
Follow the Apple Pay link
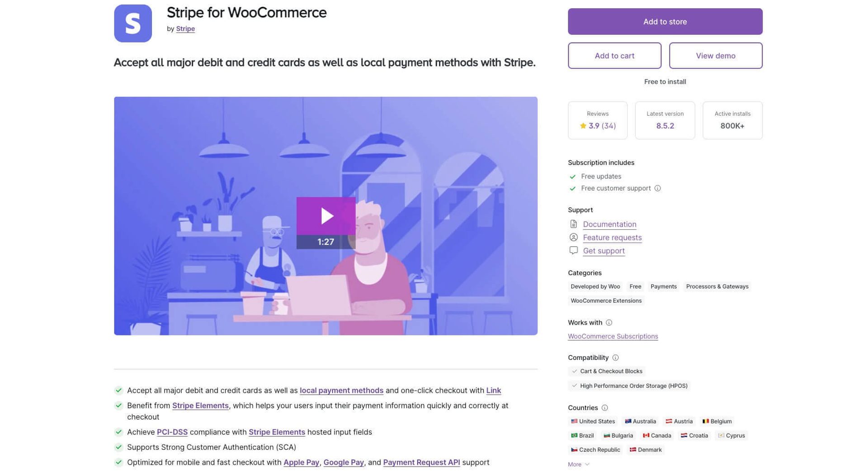click(301, 462)
